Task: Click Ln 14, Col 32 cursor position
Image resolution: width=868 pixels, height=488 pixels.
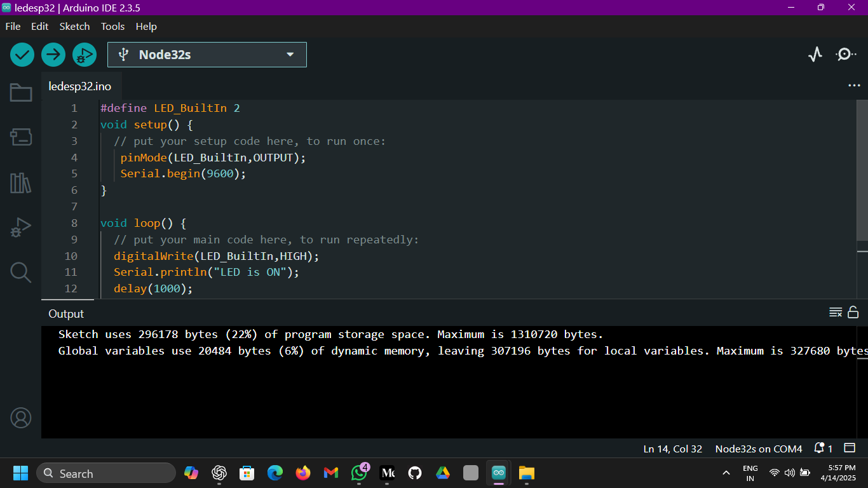Action: click(x=672, y=449)
